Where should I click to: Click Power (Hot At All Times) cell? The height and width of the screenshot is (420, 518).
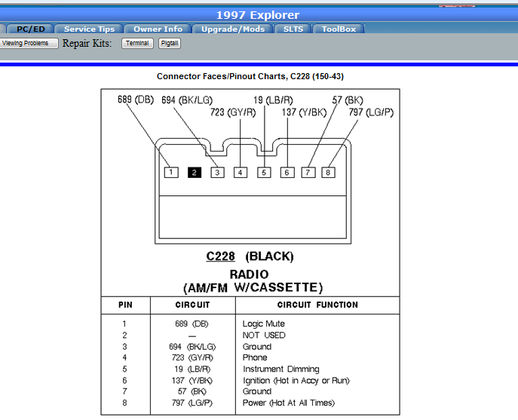[x=289, y=403]
